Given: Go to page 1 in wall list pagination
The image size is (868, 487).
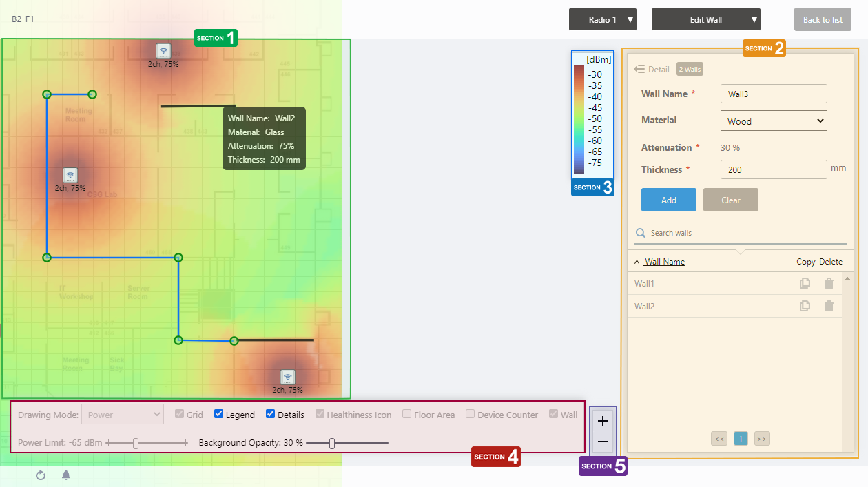Looking at the screenshot, I should [x=741, y=439].
